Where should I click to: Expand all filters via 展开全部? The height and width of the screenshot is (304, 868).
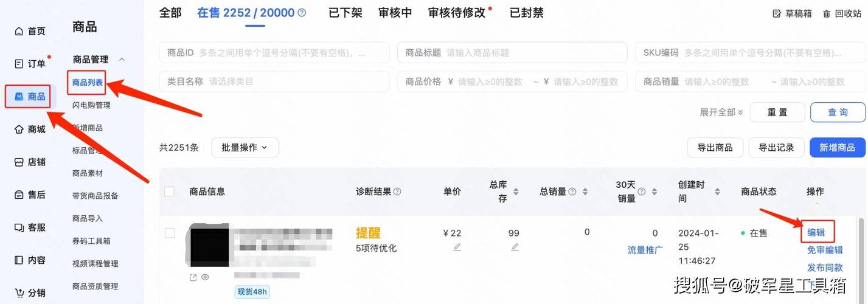(x=721, y=112)
